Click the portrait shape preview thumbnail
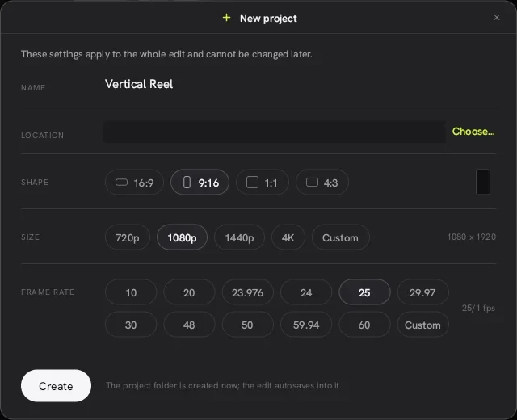The width and height of the screenshot is (517, 420). point(483,182)
